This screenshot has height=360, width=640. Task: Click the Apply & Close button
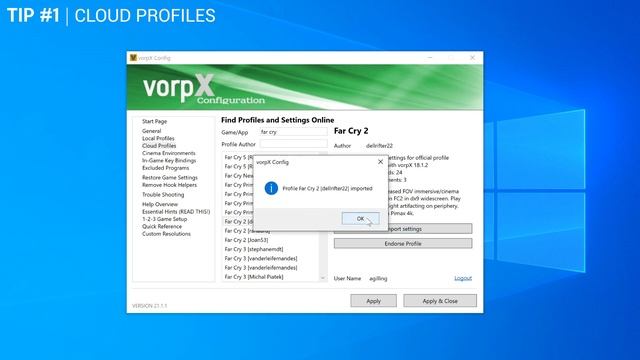440,301
